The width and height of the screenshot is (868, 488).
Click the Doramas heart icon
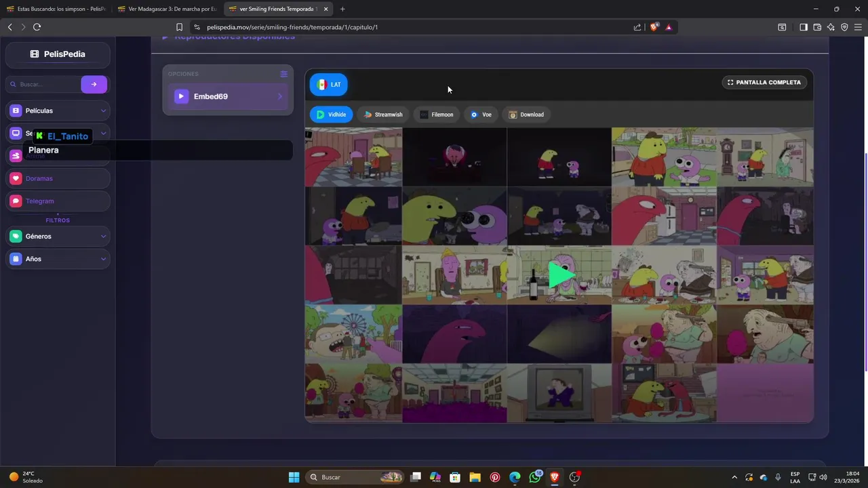pyautogui.click(x=16, y=178)
